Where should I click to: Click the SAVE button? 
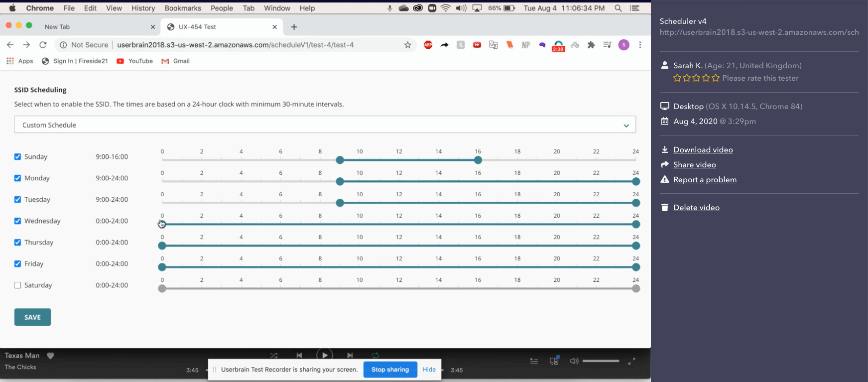click(x=32, y=317)
